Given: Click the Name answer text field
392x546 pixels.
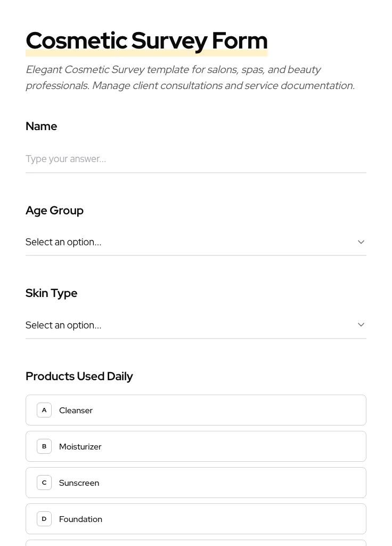Looking at the screenshot, I should [x=195, y=159].
